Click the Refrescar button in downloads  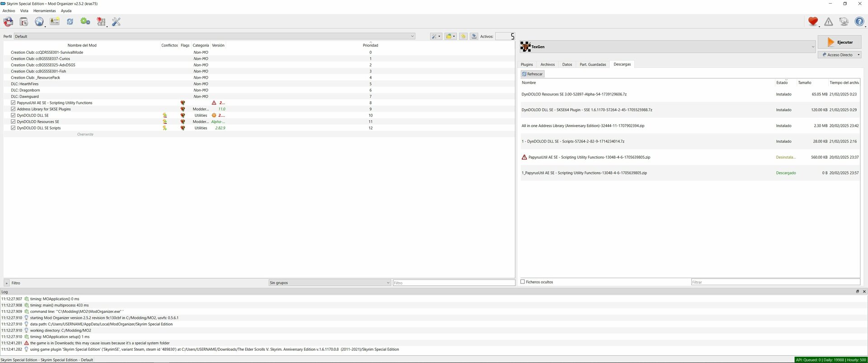click(532, 74)
